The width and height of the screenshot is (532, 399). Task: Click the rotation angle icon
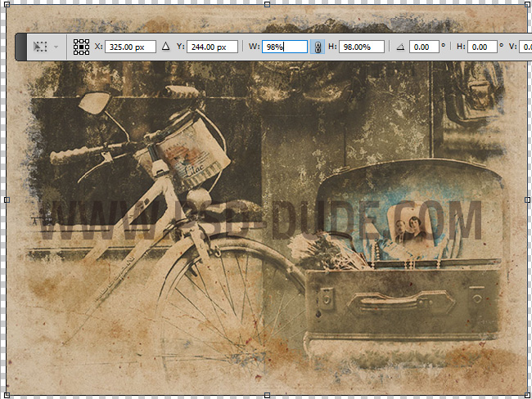(x=400, y=47)
